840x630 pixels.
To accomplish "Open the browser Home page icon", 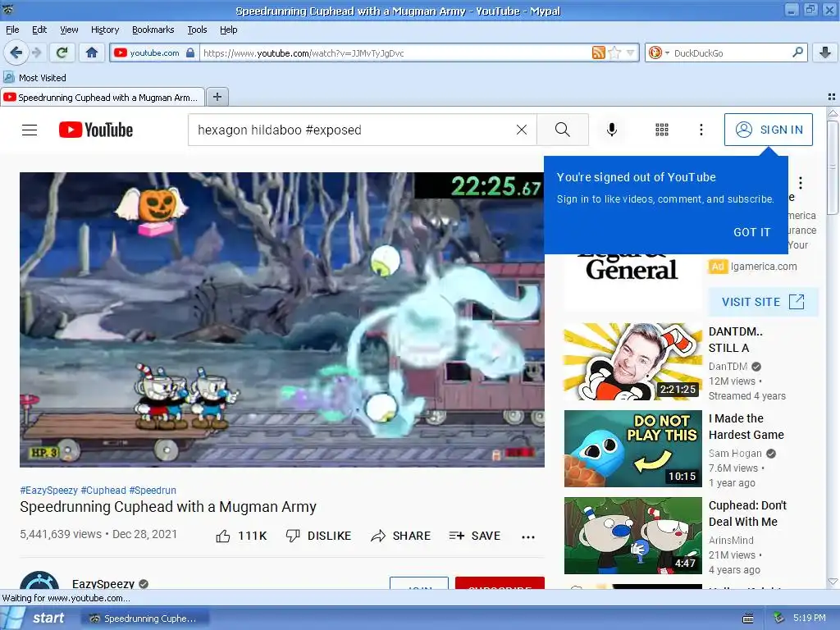I will [92, 52].
